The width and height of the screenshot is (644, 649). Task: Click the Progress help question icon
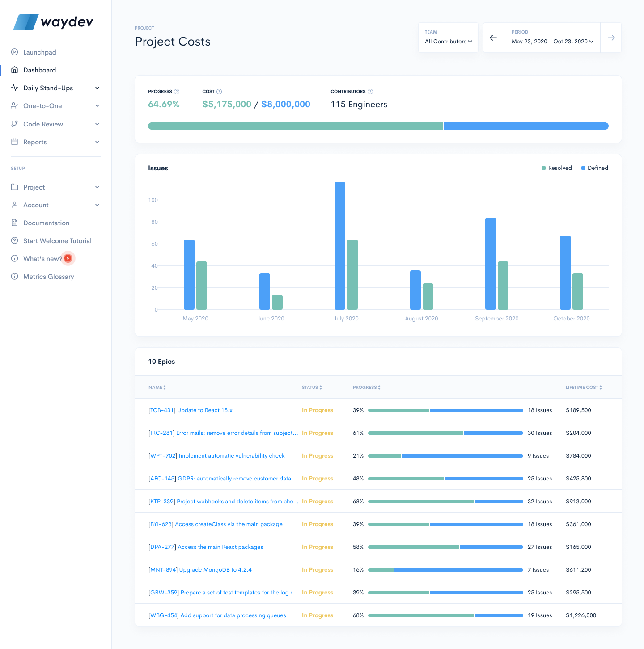pos(177,92)
